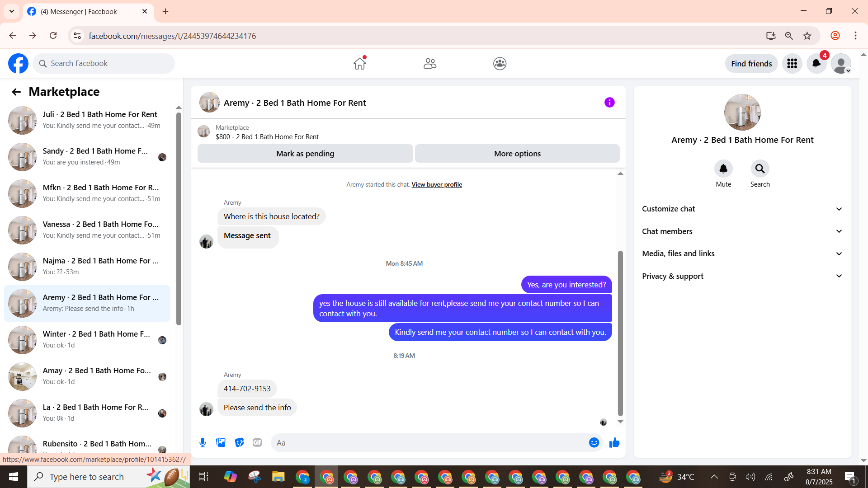Open Vanessa's rental conversation
This screenshot has width=868, height=488.
click(x=87, y=230)
